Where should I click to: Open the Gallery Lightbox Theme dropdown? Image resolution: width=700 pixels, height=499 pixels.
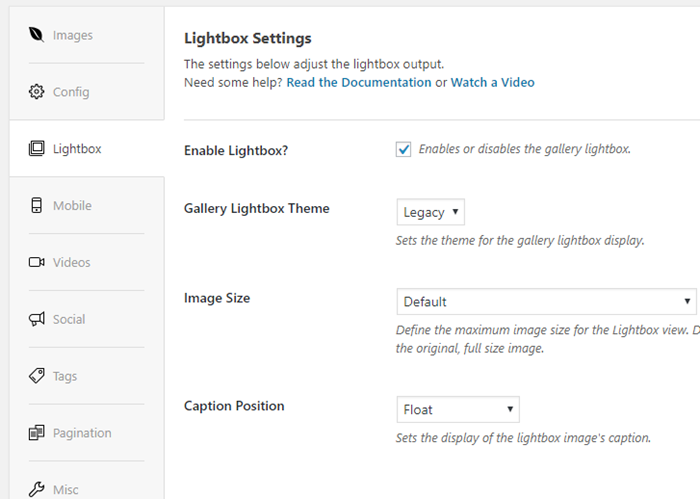click(430, 212)
